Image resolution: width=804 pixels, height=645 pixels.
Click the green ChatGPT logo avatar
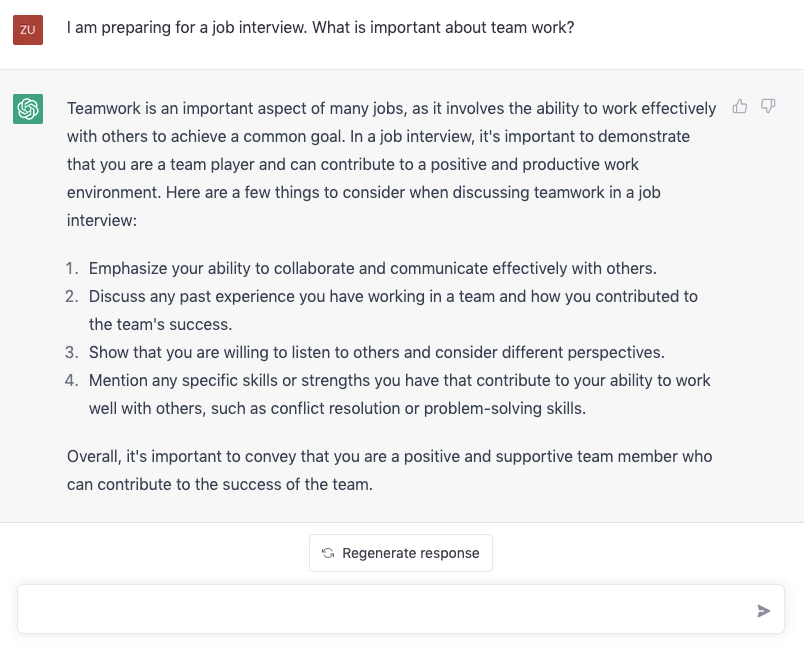pos(28,109)
